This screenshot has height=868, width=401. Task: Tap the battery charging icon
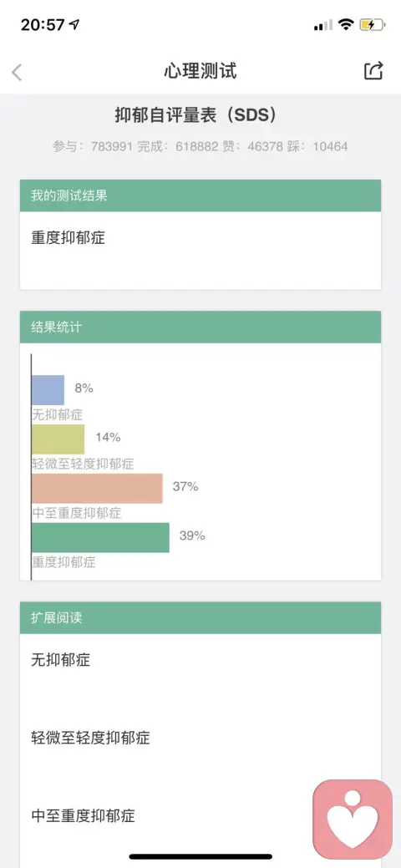371,24
